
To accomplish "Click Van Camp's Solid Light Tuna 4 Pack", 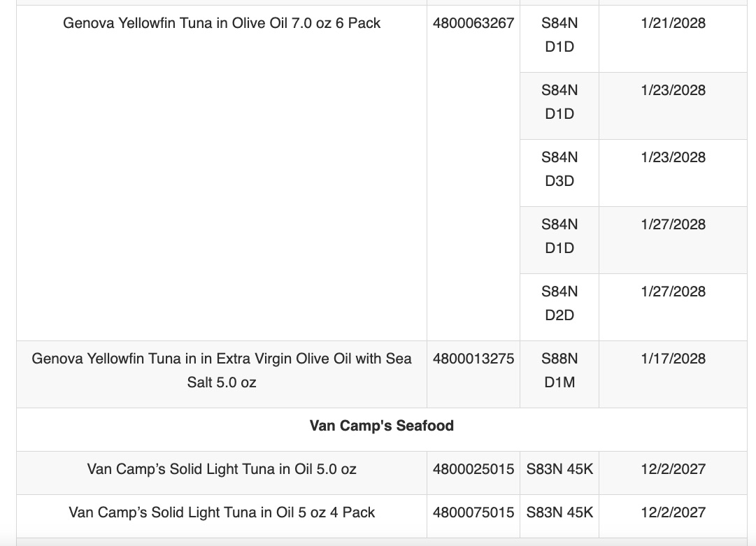I will 221,512.
